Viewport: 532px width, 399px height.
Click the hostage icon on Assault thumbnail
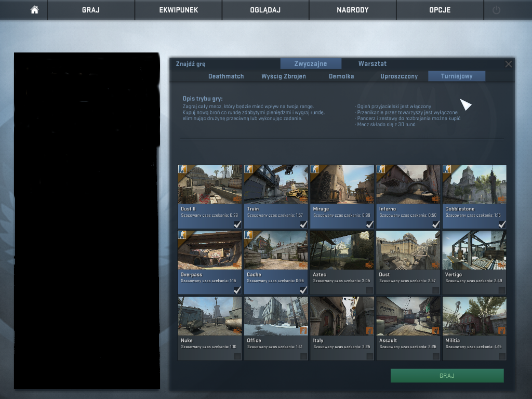coord(435,330)
